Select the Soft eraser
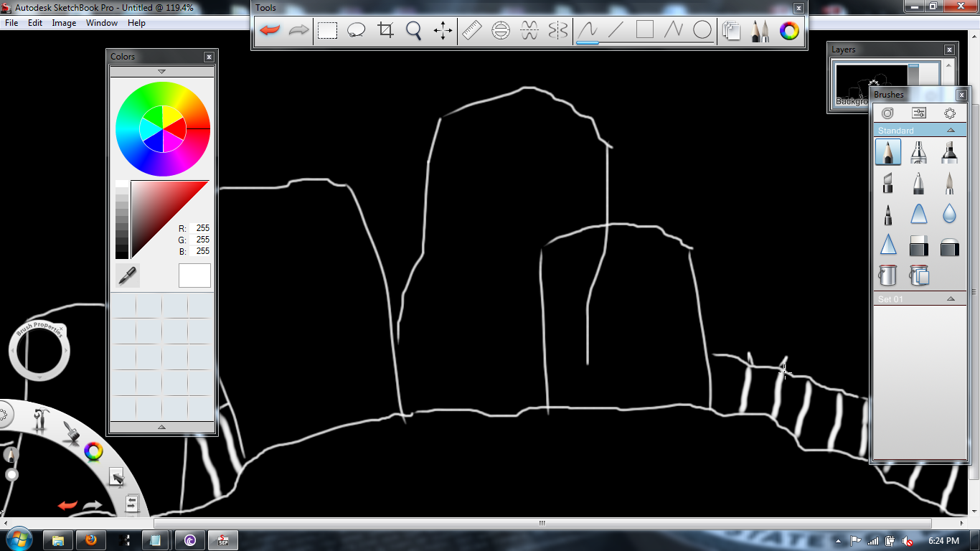Screen dimensions: 980x551 [949, 246]
